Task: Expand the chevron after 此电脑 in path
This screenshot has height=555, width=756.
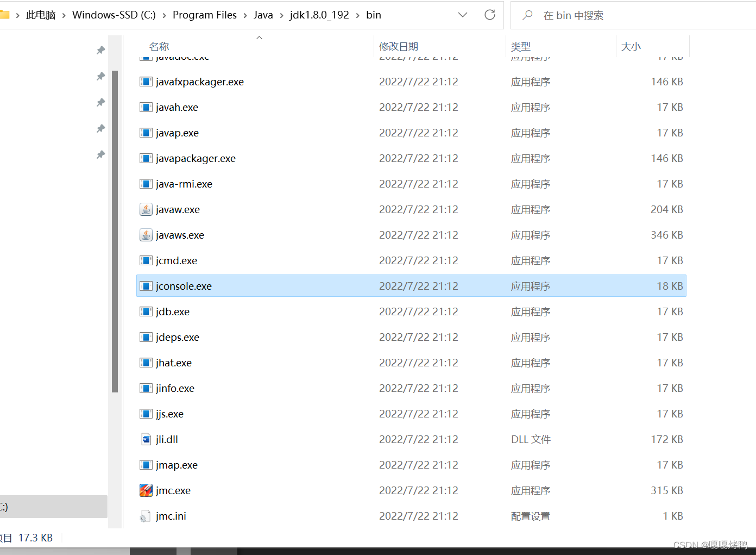Action: pyautogui.click(x=64, y=15)
